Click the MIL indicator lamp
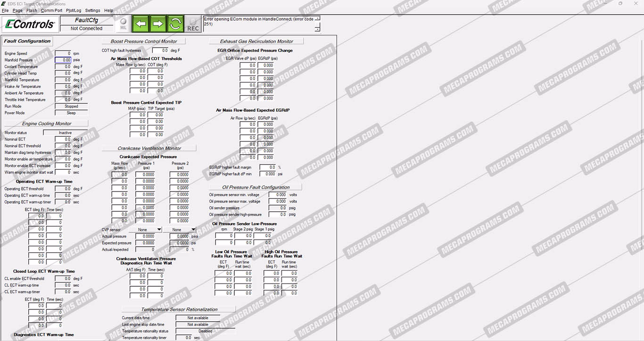Image resolution: width=644 pixels, height=341 pixels. tap(123, 24)
